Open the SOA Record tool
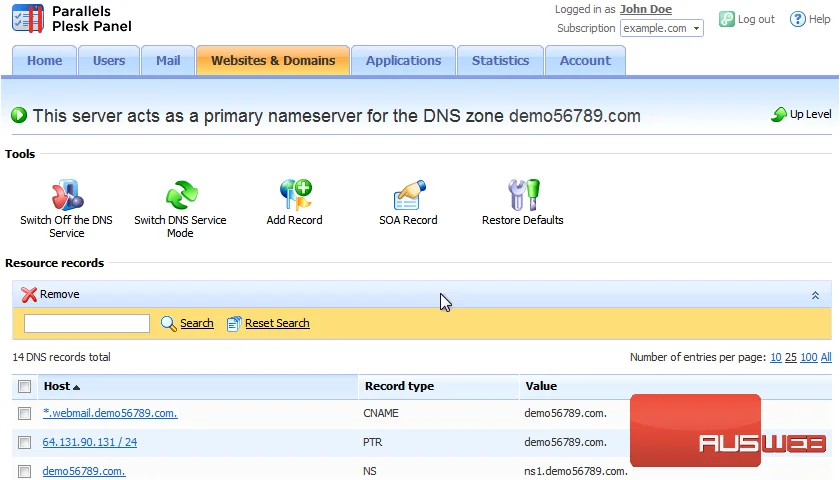Image resolution: width=840 pixels, height=480 pixels. pyautogui.click(x=409, y=194)
